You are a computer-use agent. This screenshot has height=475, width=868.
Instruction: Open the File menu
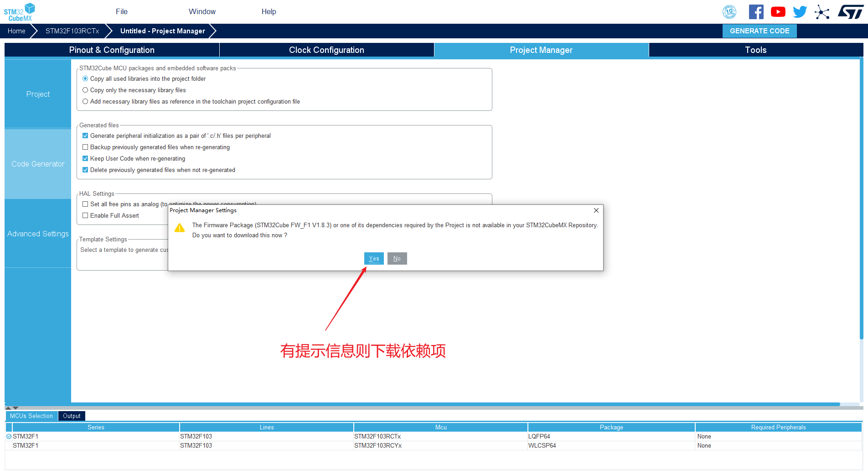[122, 12]
